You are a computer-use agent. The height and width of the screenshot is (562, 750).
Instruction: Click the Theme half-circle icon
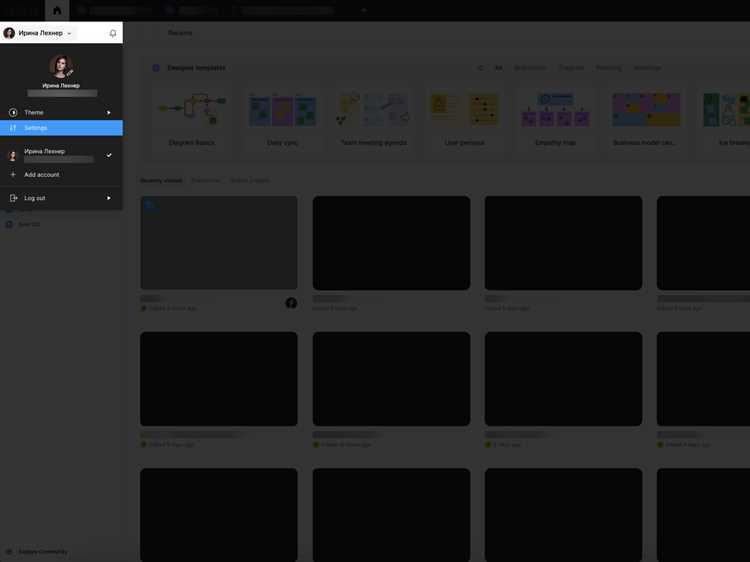tap(13, 112)
